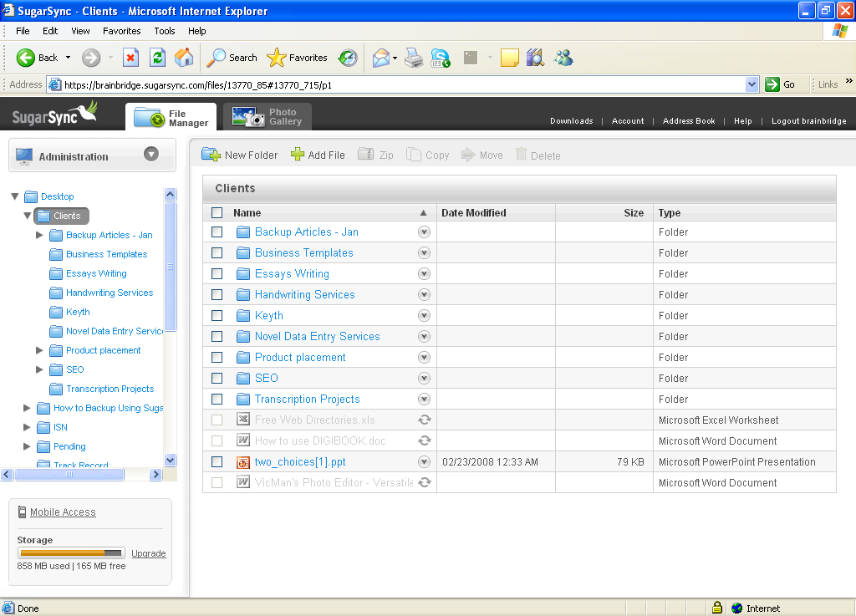856x616 pixels.
Task: Click the Mail envelope icon
Action: point(381,58)
